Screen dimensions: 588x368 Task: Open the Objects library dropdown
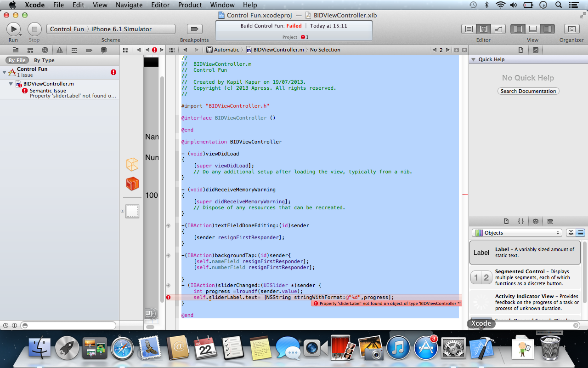click(517, 233)
